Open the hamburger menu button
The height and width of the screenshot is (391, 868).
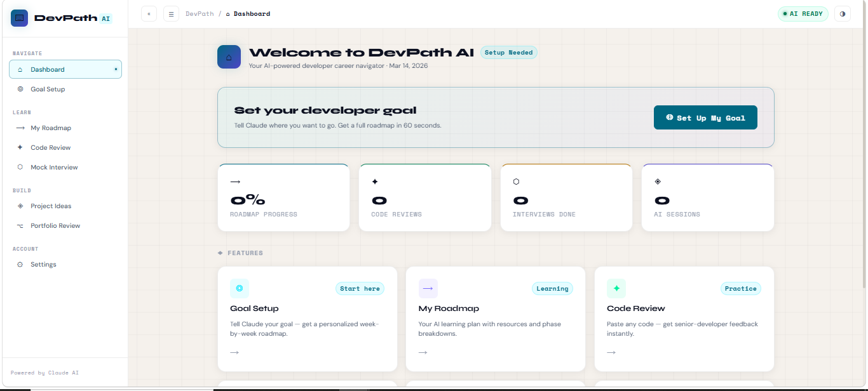171,13
